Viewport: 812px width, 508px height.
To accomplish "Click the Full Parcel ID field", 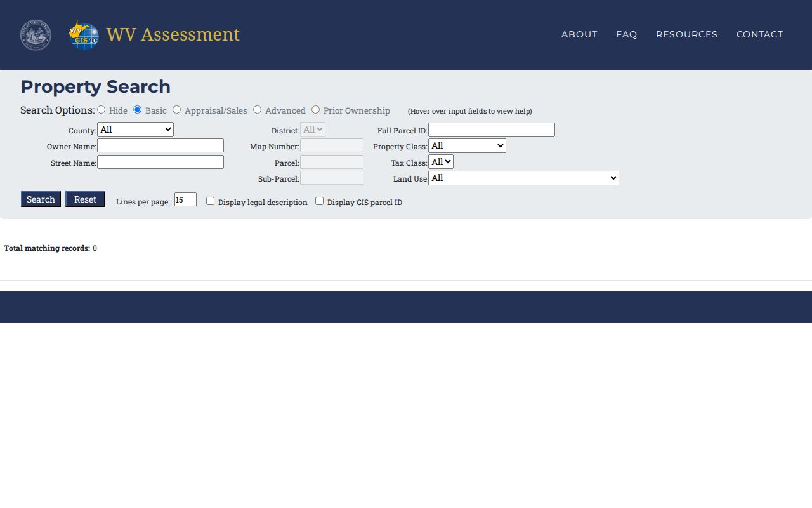I will pyautogui.click(x=492, y=130).
